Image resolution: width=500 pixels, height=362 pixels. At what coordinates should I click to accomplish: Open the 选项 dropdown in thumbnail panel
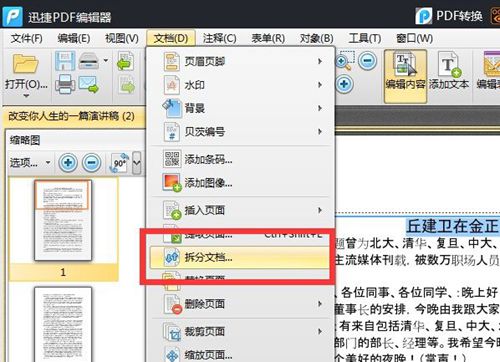coord(30,163)
